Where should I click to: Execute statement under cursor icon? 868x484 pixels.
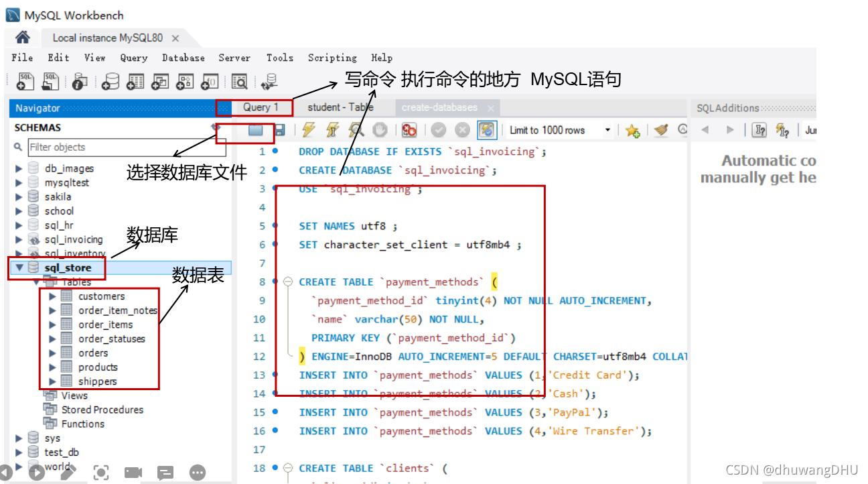pos(332,130)
